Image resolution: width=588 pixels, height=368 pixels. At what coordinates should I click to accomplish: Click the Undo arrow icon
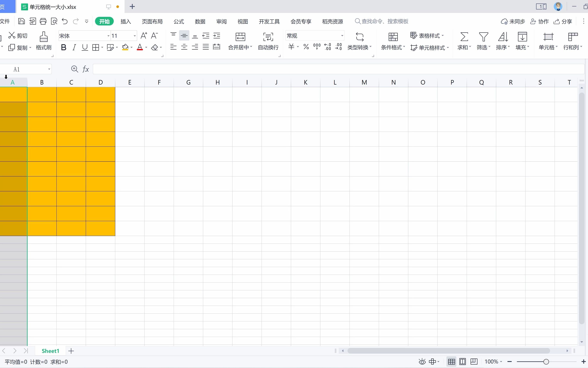[x=65, y=21]
